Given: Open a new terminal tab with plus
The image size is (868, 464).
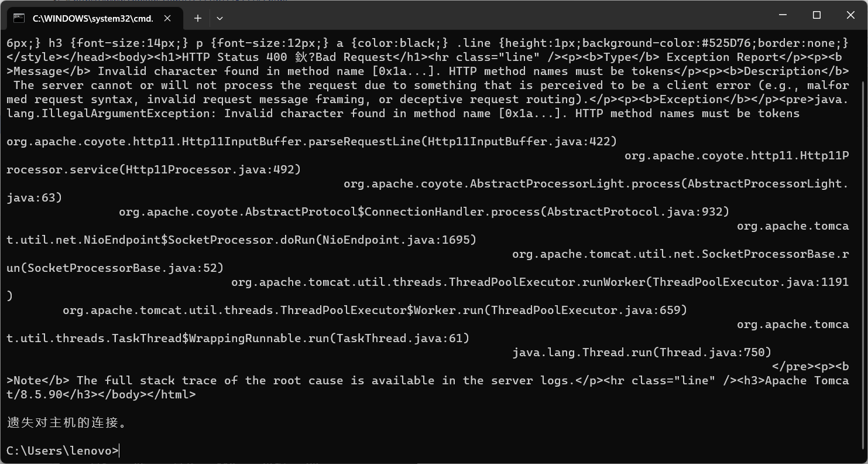Looking at the screenshot, I should (198, 18).
